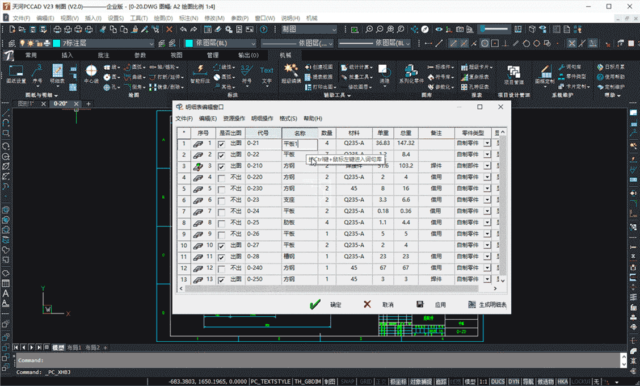Check the 不出 checkbox for item 0-220
Image resolution: width=640 pixels, height=386 pixels.
tap(221, 178)
